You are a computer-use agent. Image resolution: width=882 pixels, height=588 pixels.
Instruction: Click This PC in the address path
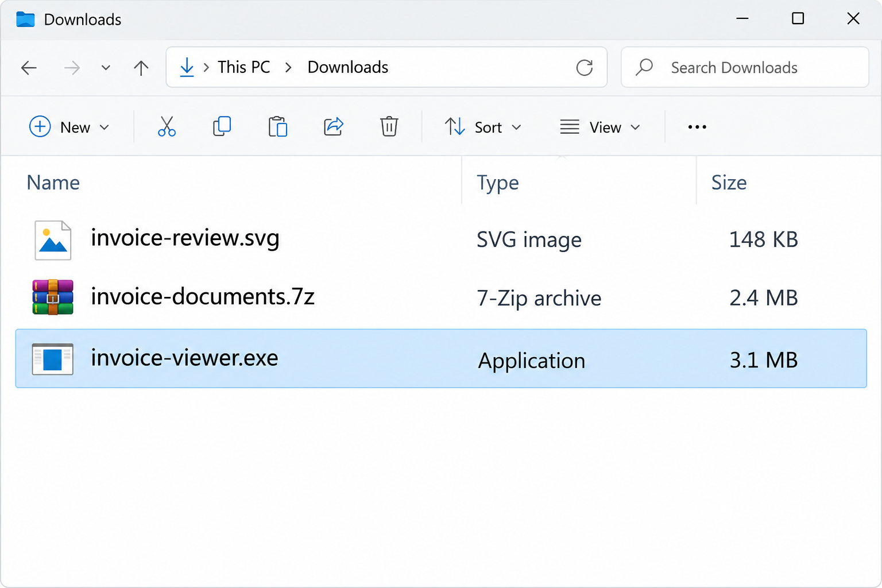click(244, 67)
